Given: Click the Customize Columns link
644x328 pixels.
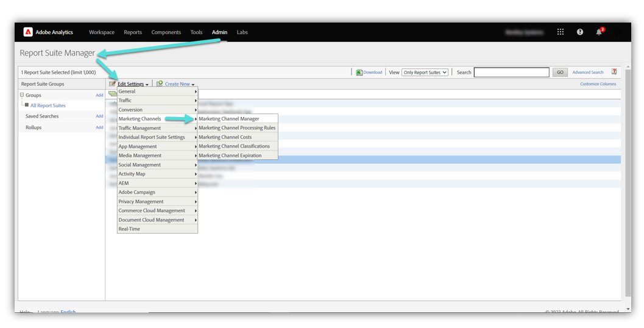Looking at the screenshot, I should [598, 84].
